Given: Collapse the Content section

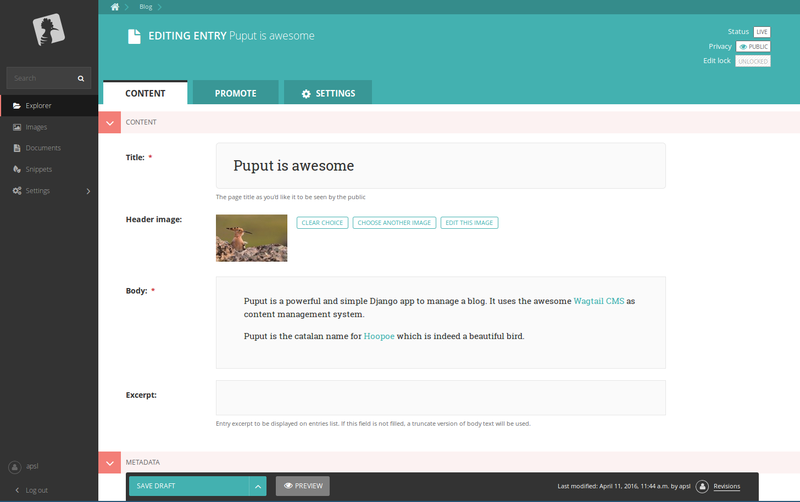Looking at the screenshot, I should pos(110,122).
